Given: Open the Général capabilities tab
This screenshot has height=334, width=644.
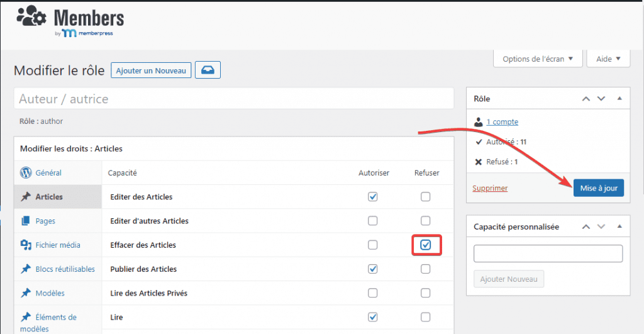Looking at the screenshot, I should 58,172.
